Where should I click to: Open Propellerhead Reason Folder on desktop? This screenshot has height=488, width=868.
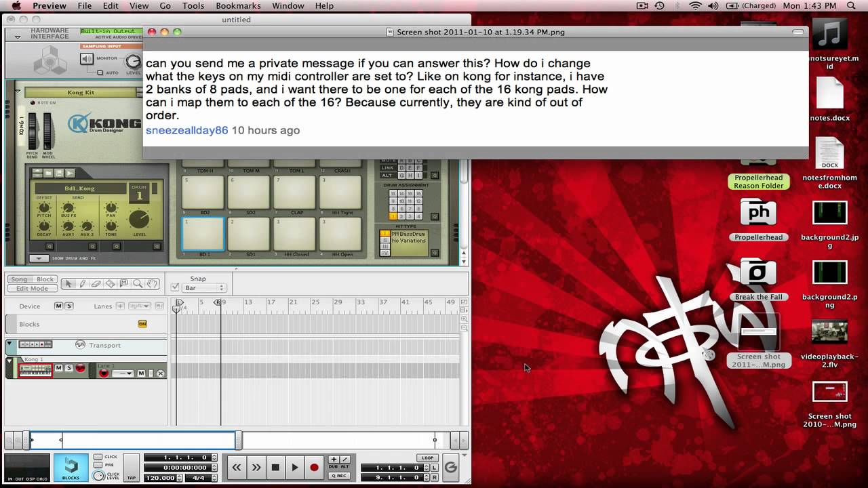coord(758,181)
